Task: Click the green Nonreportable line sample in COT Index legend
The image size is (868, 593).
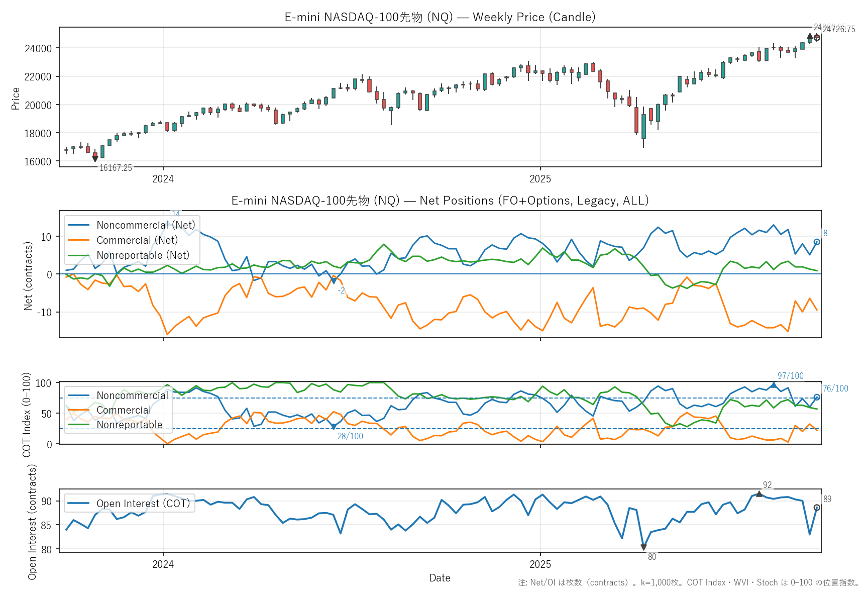Action: [x=78, y=425]
